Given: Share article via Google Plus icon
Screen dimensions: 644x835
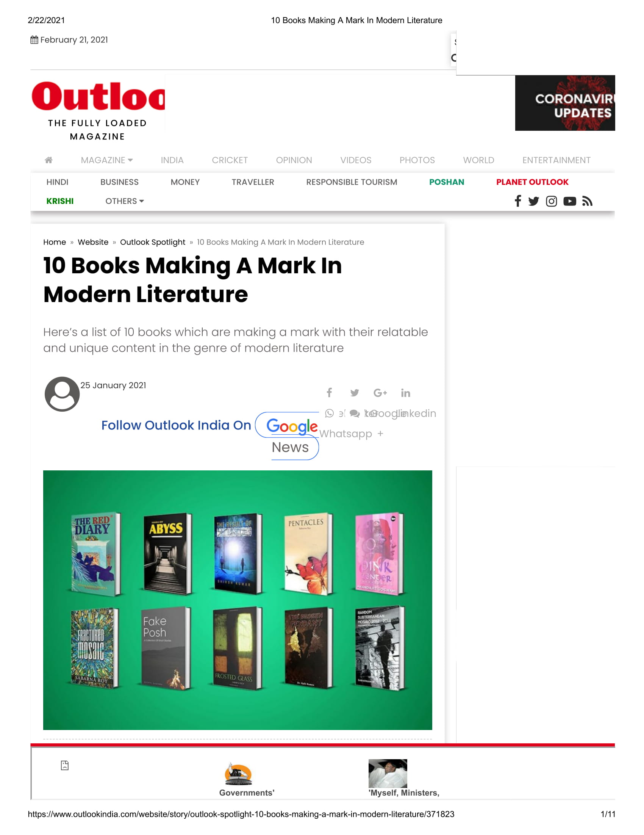Looking at the screenshot, I should point(380,393).
